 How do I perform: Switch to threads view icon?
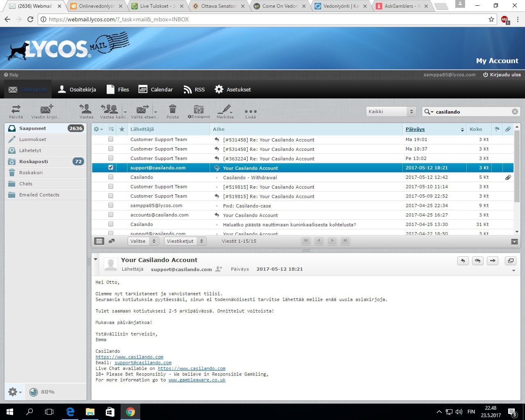(112, 241)
